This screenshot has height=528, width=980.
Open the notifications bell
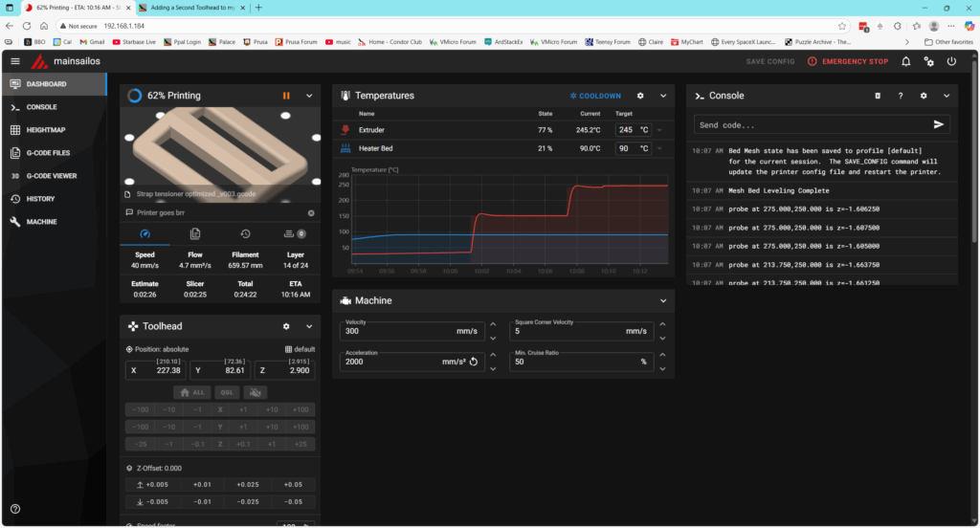coord(906,61)
